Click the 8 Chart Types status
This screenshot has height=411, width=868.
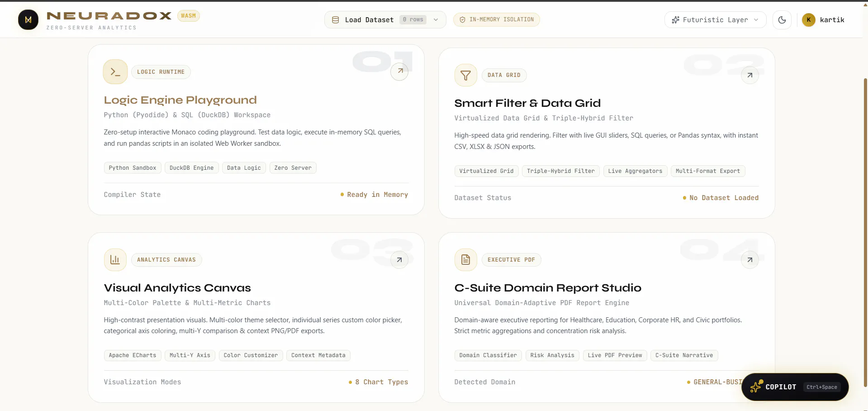coord(378,382)
